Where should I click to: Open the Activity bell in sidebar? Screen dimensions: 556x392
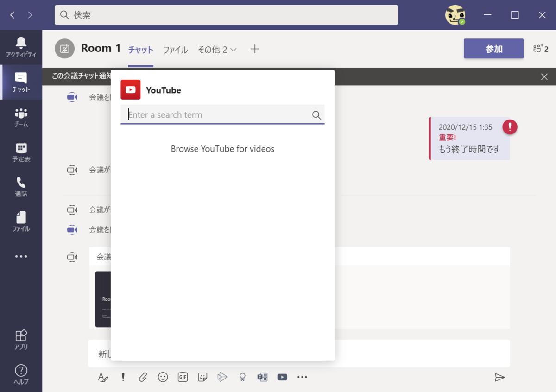coord(21,47)
